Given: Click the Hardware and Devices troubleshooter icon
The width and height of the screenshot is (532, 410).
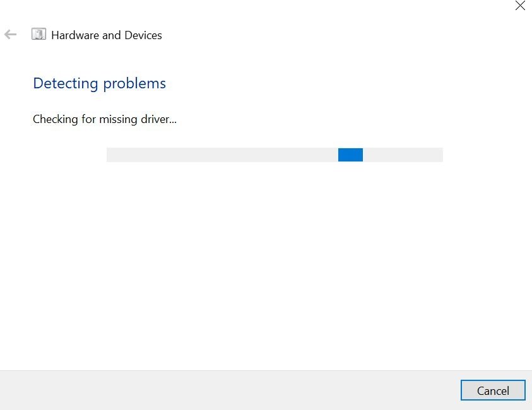Looking at the screenshot, I should (x=38, y=34).
